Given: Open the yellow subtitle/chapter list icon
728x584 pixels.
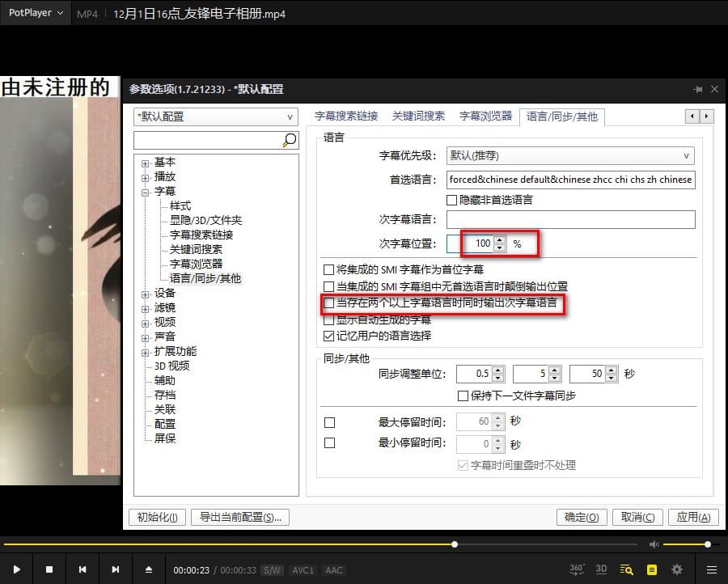Looking at the screenshot, I should [652, 569].
